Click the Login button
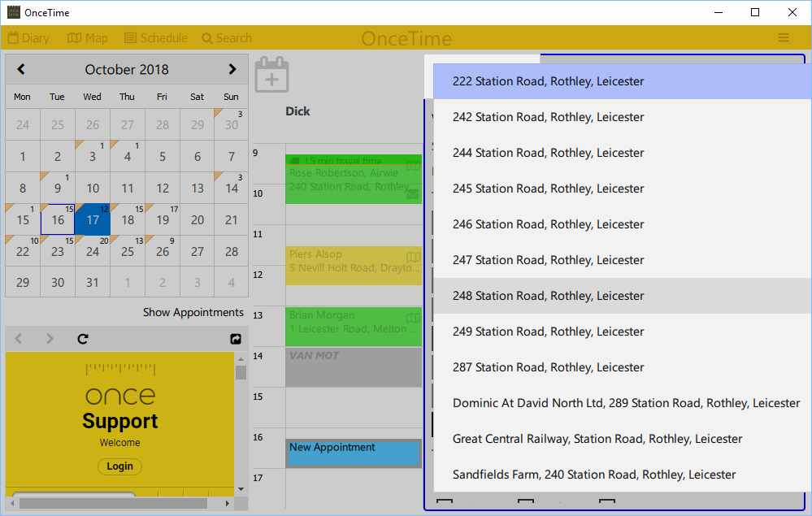The height and width of the screenshot is (516, 812). click(119, 466)
